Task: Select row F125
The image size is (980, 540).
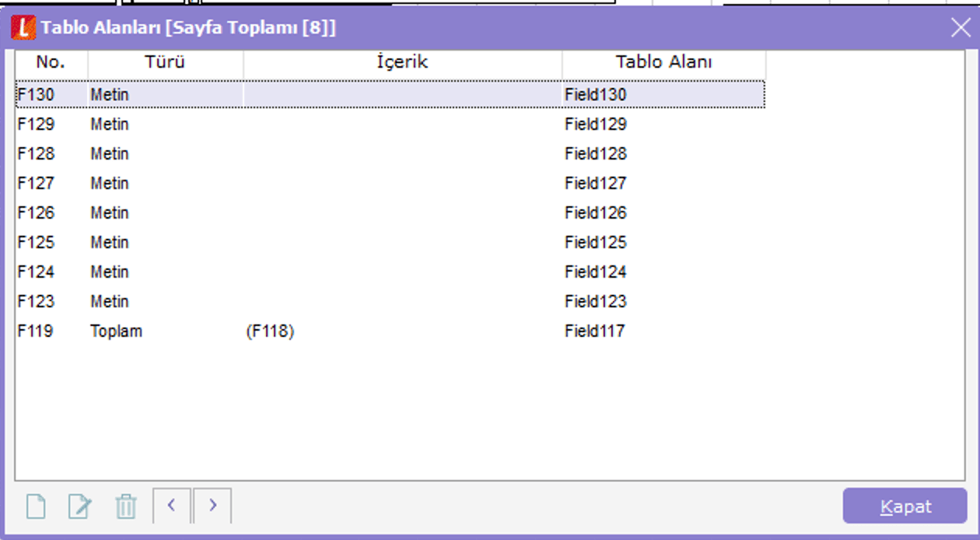Action: coord(390,242)
